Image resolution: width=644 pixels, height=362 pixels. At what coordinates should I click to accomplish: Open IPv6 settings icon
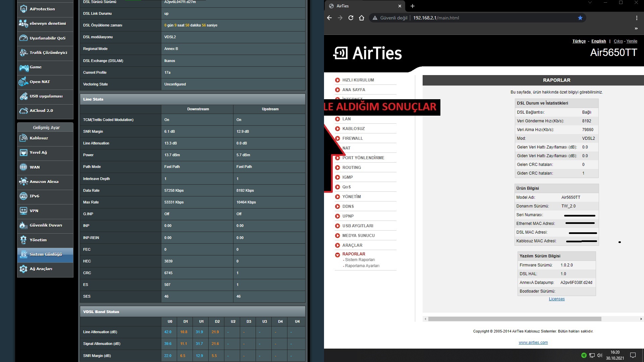tap(23, 196)
